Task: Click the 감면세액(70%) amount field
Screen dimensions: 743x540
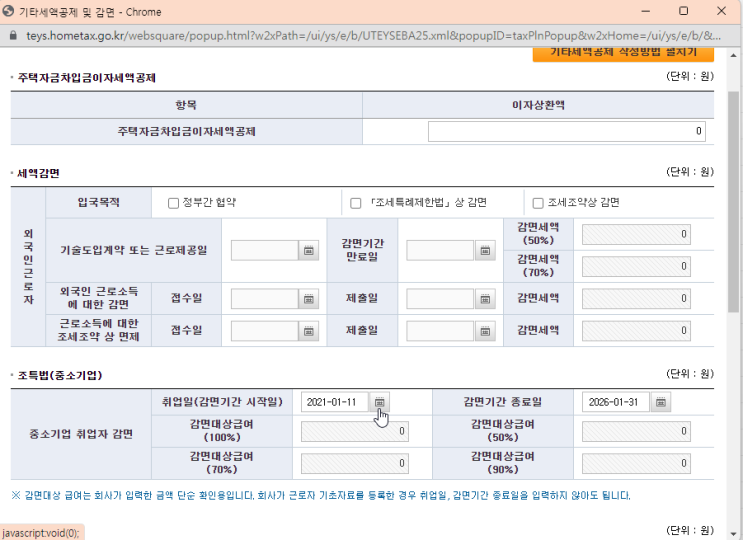Action: (636, 267)
